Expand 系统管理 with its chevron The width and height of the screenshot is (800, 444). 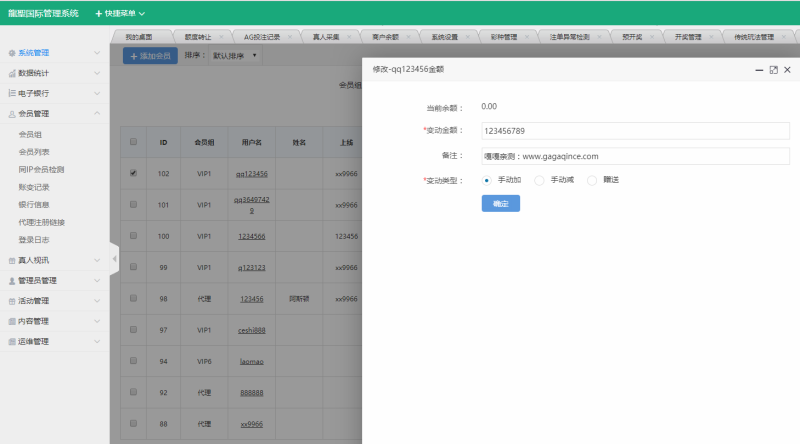tap(97, 53)
